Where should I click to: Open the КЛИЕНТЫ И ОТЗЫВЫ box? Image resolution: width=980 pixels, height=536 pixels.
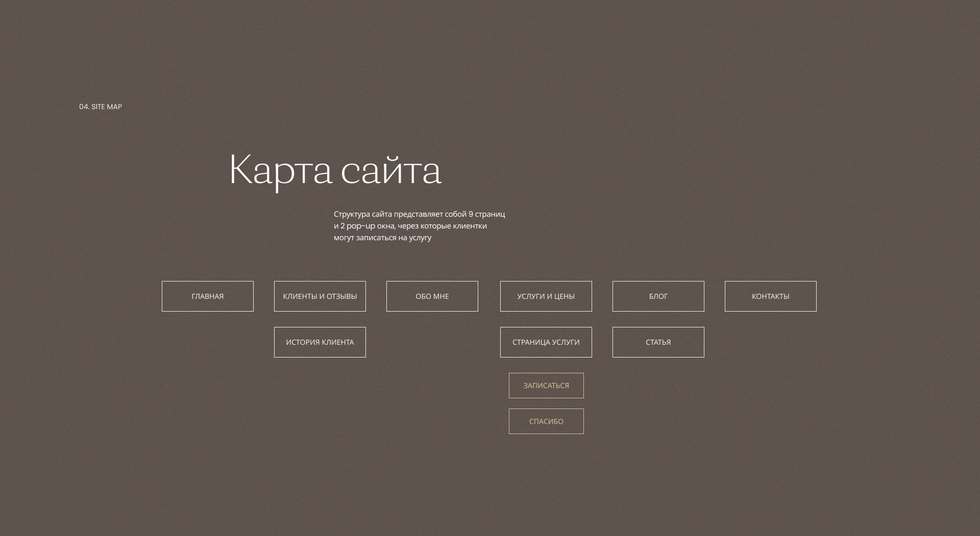point(320,296)
